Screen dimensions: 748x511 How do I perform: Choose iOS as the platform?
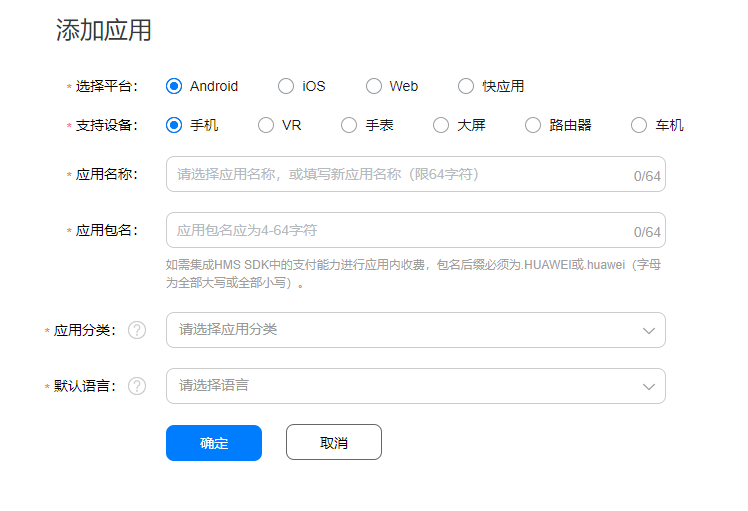pos(286,86)
